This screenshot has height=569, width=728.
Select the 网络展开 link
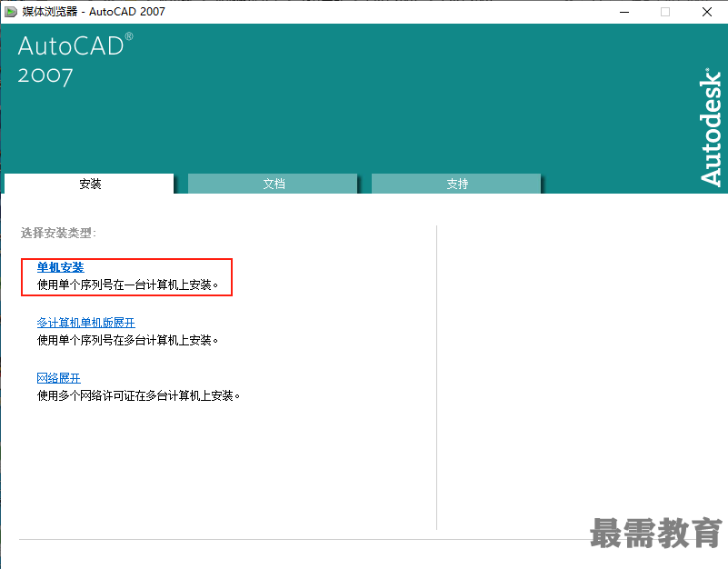(x=58, y=378)
